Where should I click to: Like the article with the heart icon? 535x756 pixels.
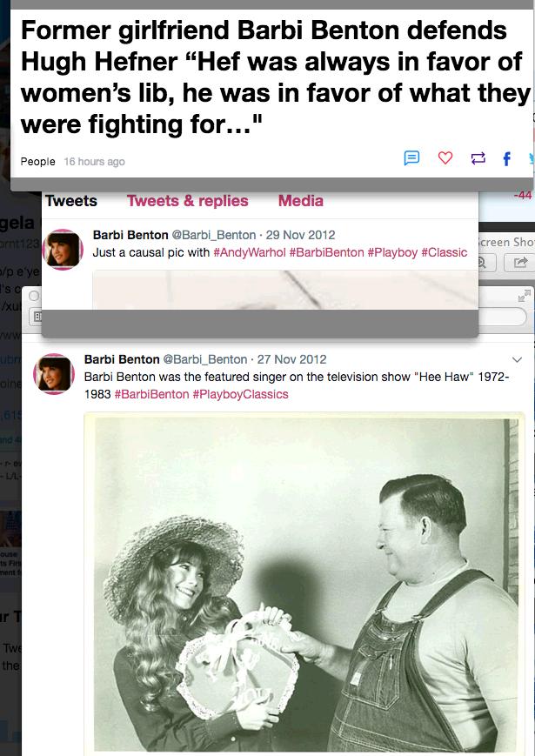click(445, 157)
